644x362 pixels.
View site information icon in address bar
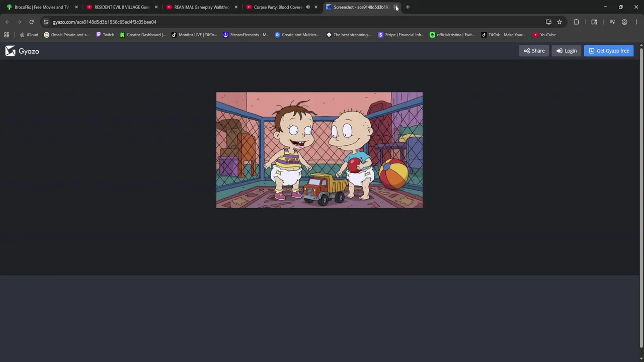pyautogui.click(x=46, y=22)
